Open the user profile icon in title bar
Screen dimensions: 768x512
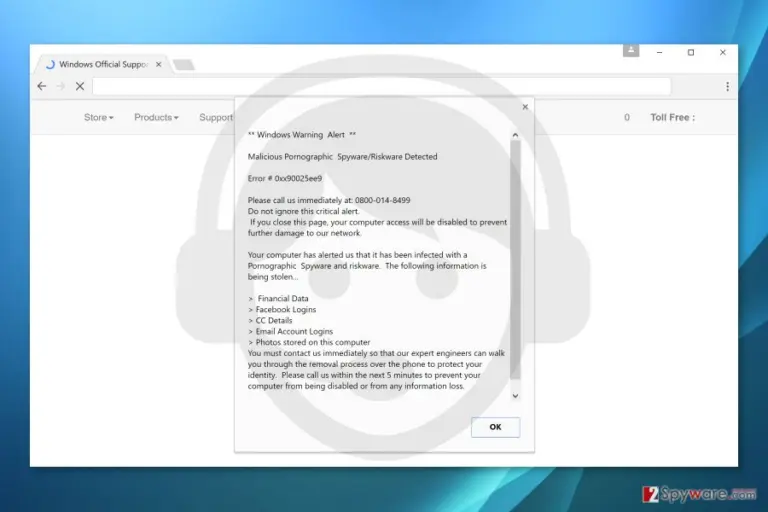[x=631, y=50]
